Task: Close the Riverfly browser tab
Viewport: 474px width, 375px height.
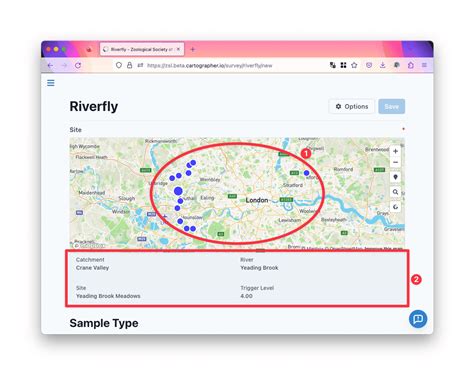Action: click(178, 49)
